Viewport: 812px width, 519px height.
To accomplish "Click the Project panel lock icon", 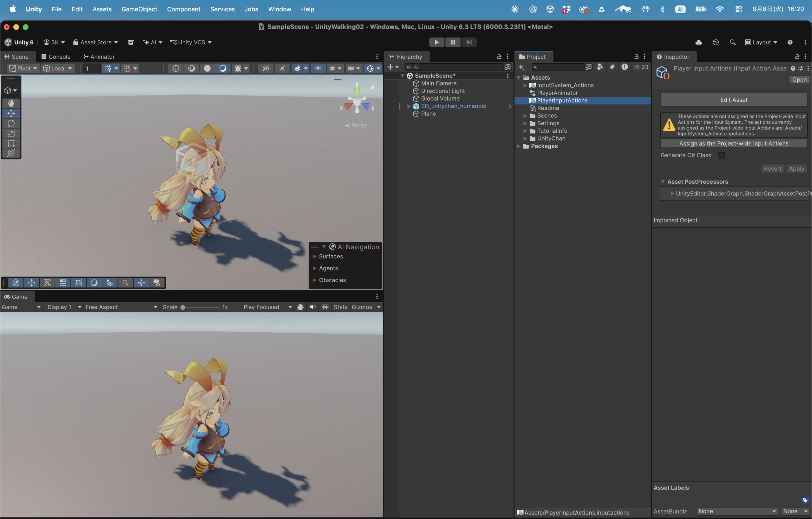I will point(636,57).
